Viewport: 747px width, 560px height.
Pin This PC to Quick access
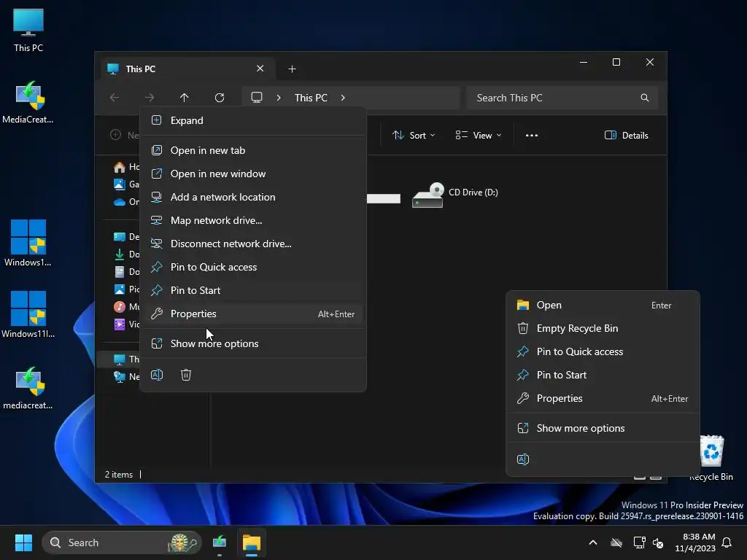point(253,267)
